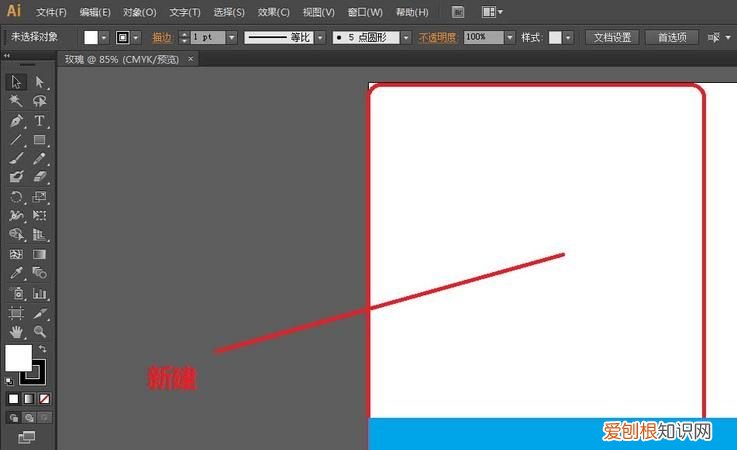Open the 窗口(W) menu
Image resolution: width=737 pixels, height=450 pixels.
tap(365, 13)
